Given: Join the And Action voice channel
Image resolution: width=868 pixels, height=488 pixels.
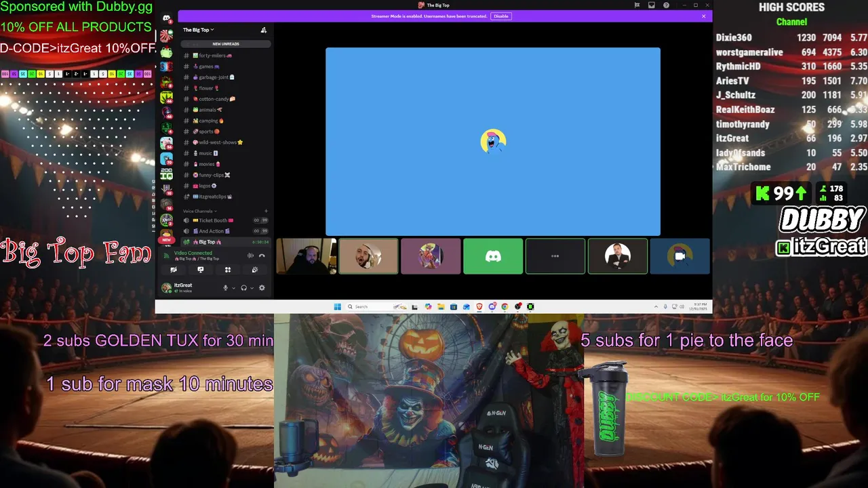Looking at the screenshot, I should click(x=226, y=231).
